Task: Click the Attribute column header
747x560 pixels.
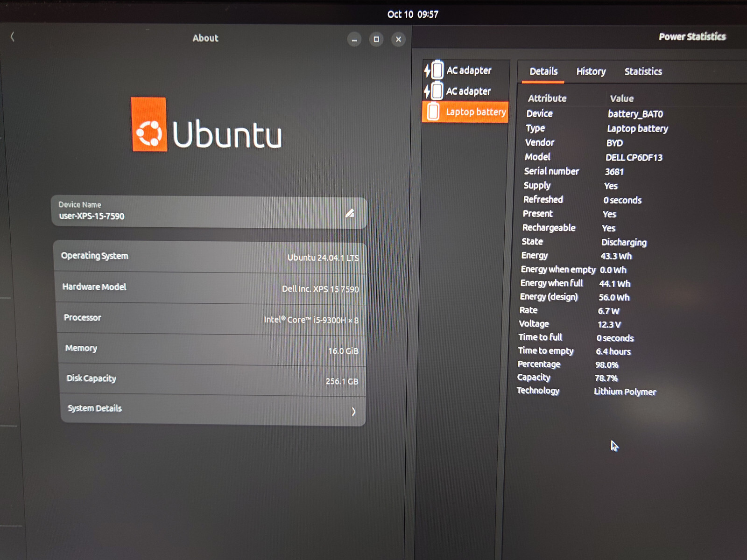Action: (547, 98)
